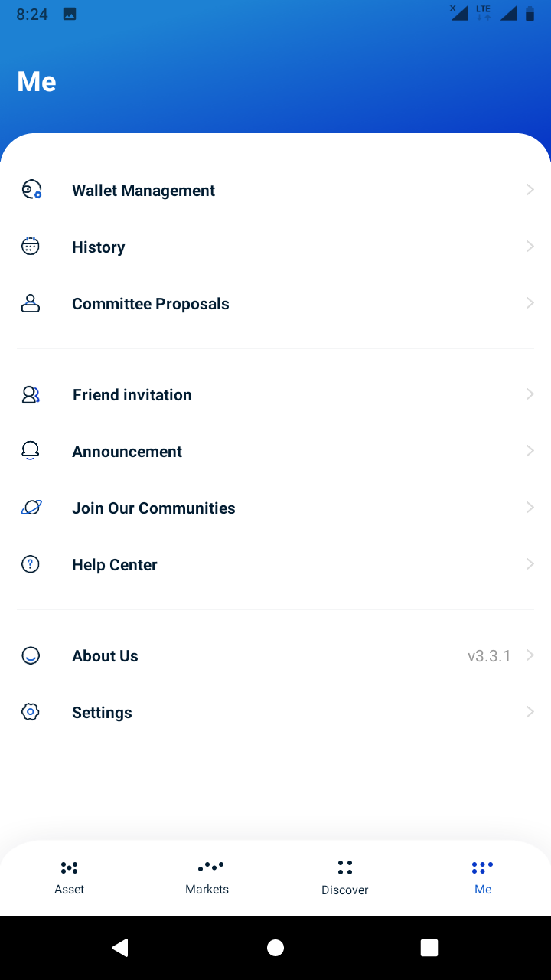Screen dimensions: 551x980
Task: Select the Me tab in bottom bar
Action: [x=482, y=877]
